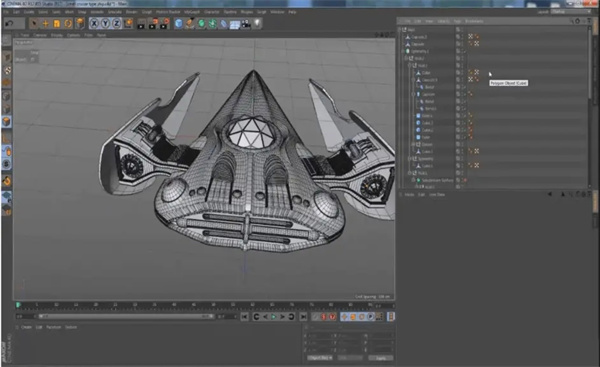
Task: Click the texture tag on Capsule.2
Action: pos(471,37)
